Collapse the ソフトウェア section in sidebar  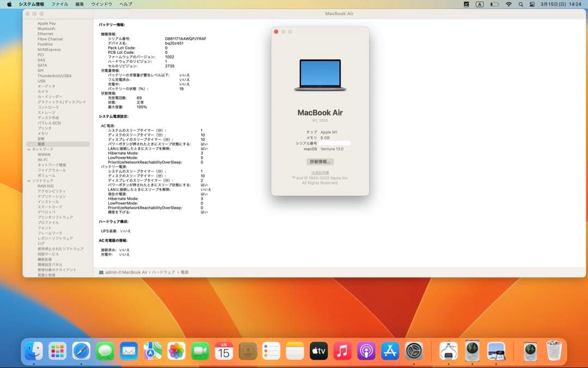pos(29,181)
